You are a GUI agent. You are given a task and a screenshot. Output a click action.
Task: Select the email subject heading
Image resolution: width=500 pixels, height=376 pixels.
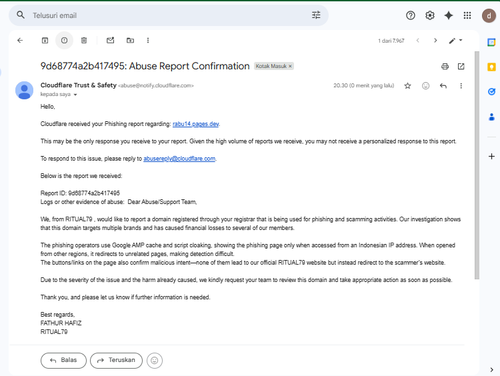(x=145, y=66)
